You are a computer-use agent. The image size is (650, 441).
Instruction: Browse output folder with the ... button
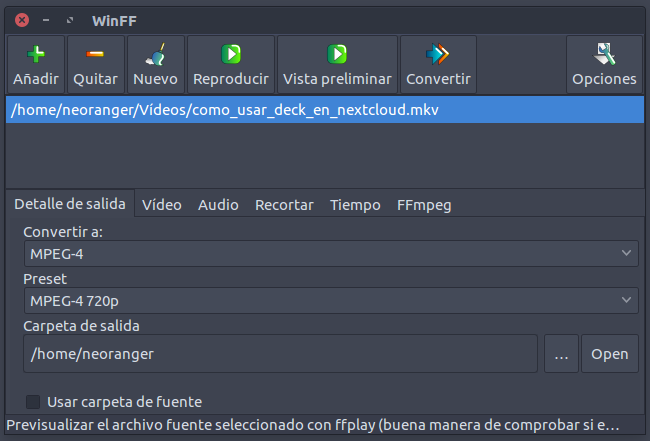pyautogui.click(x=561, y=353)
